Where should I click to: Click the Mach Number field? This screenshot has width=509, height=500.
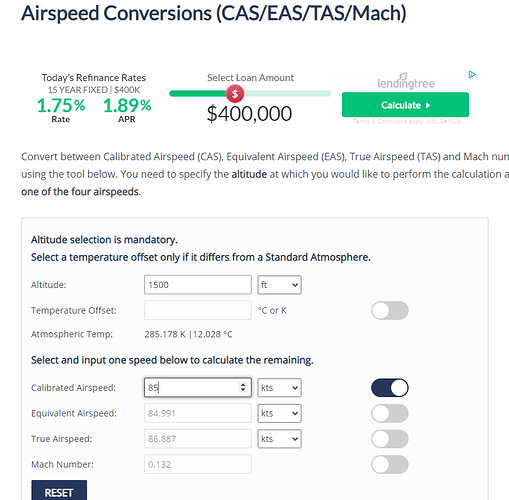[x=198, y=464]
